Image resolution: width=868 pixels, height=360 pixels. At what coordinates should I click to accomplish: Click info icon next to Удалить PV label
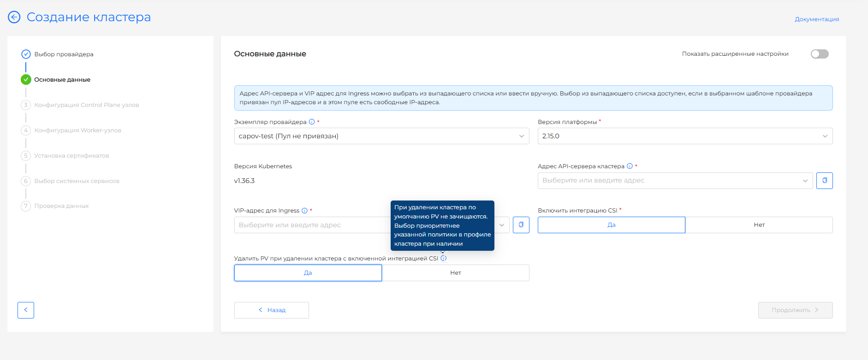click(x=444, y=258)
